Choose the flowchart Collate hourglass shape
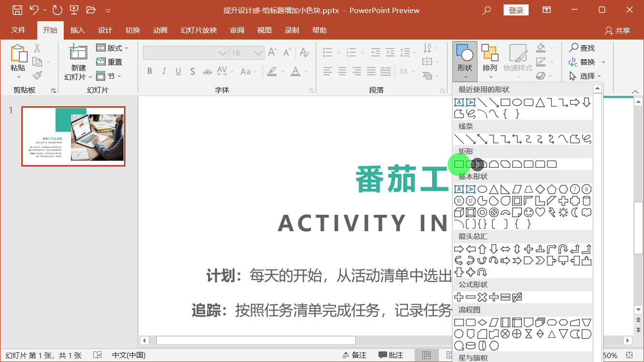The image size is (644, 362). point(529,334)
